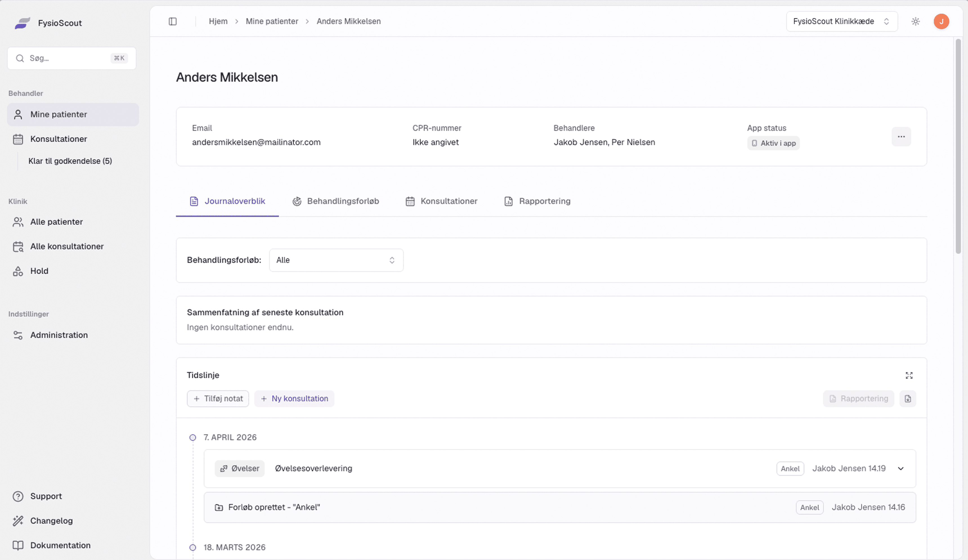Switch theme with the sun icon
Viewport: 968px width, 560px height.
pyautogui.click(x=916, y=21)
